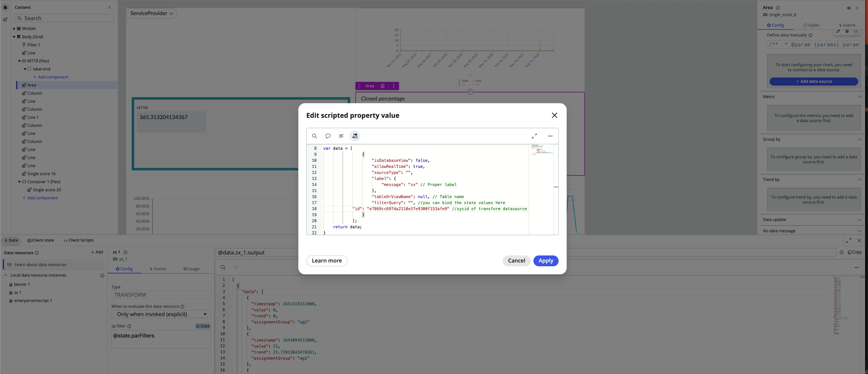This screenshot has height=374, width=868.
Task: Open the Learn more link
Action: pos(327,260)
